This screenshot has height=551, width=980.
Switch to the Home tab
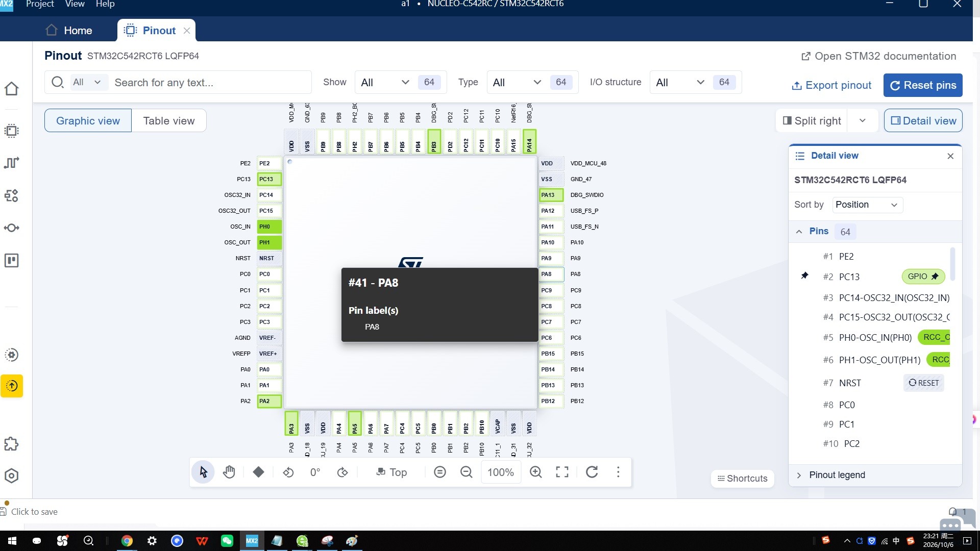tap(69, 30)
